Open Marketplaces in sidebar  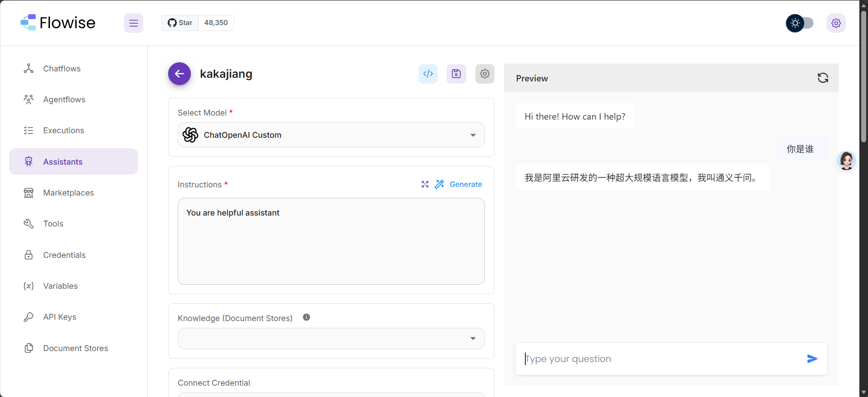(x=74, y=193)
